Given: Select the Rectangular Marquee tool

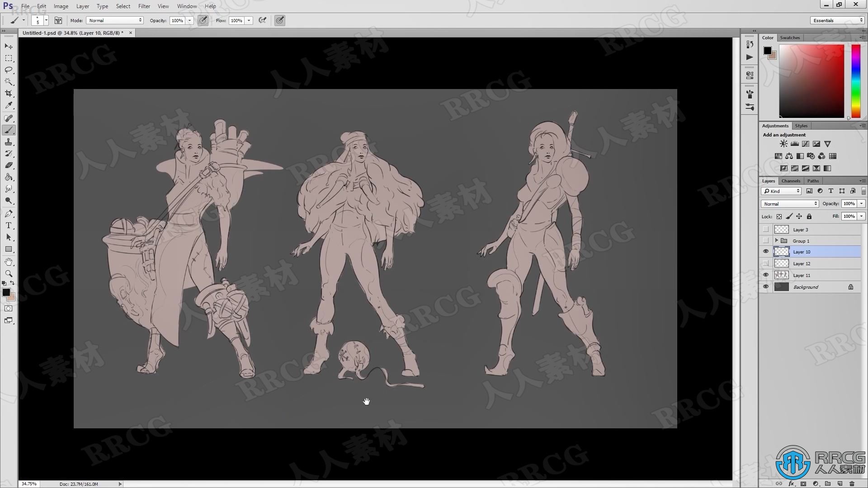Looking at the screenshot, I should pos(9,58).
